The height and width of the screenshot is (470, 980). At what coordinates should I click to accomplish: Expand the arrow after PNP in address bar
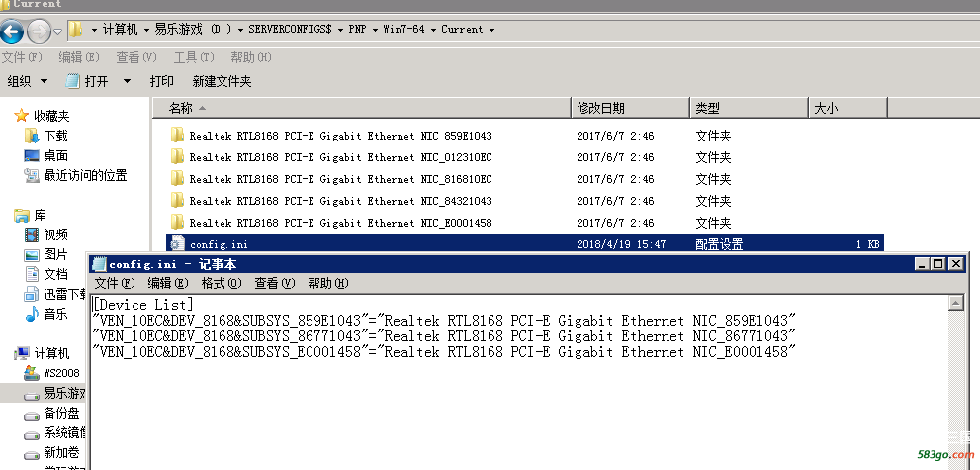pos(375,30)
